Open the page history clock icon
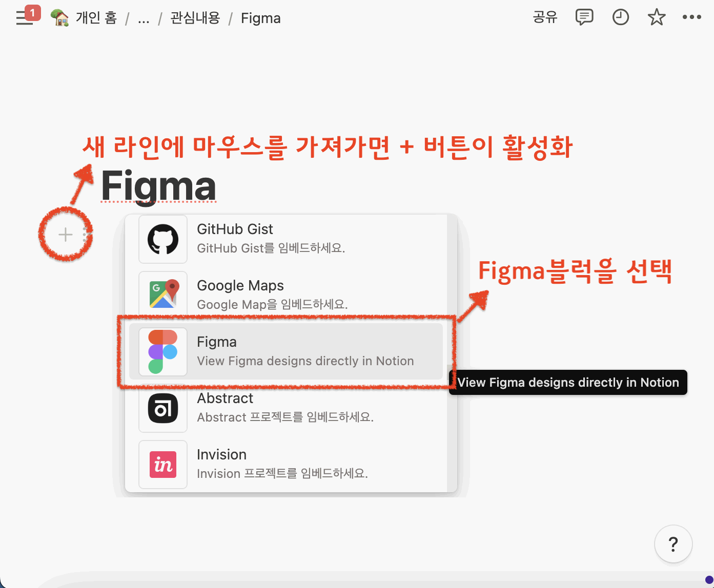The image size is (714, 588). point(621,17)
